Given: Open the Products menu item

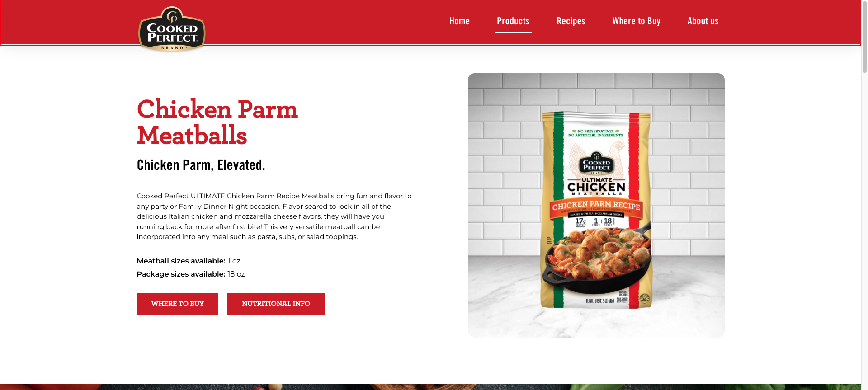Looking at the screenshot, I should [x=513, y=21].
